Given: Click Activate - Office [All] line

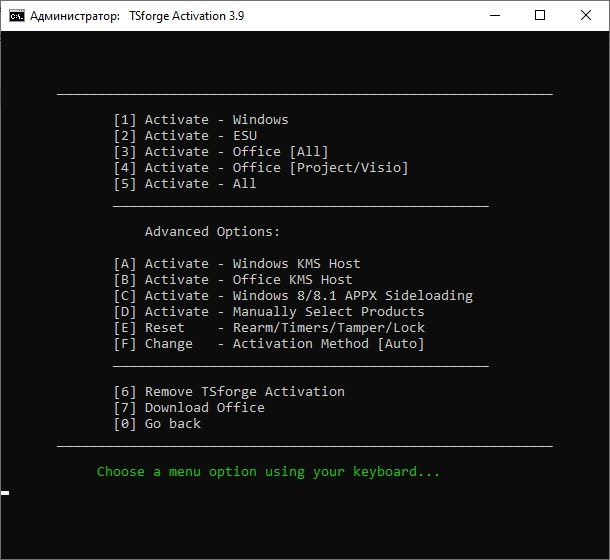Looking at the screenshot, I should click(221, 152).
